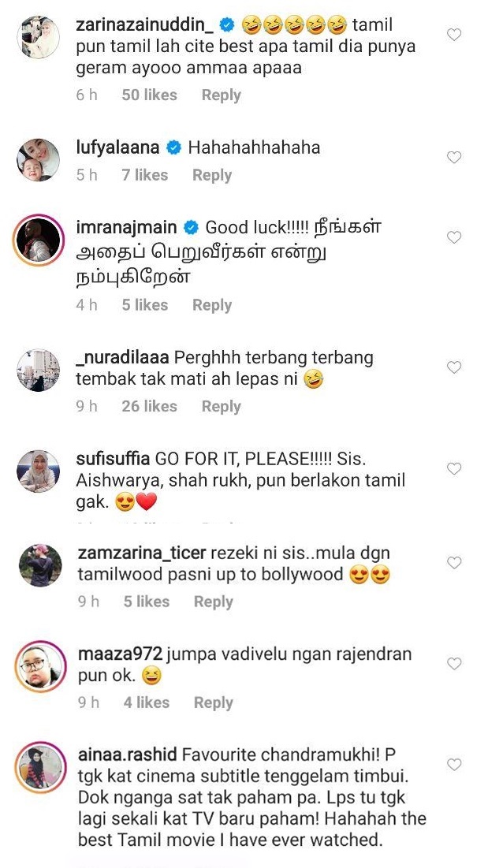488x868 pixels.
Task: View the 50 likes on zarinazainuddin_'s comment
Action: point(149,95)
